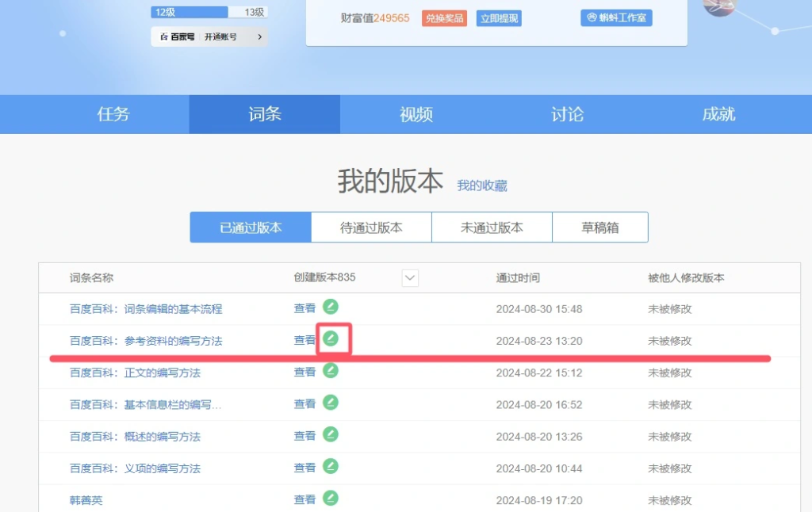
Task: Switch to the 任务 tab
Action: coord(113,114)
